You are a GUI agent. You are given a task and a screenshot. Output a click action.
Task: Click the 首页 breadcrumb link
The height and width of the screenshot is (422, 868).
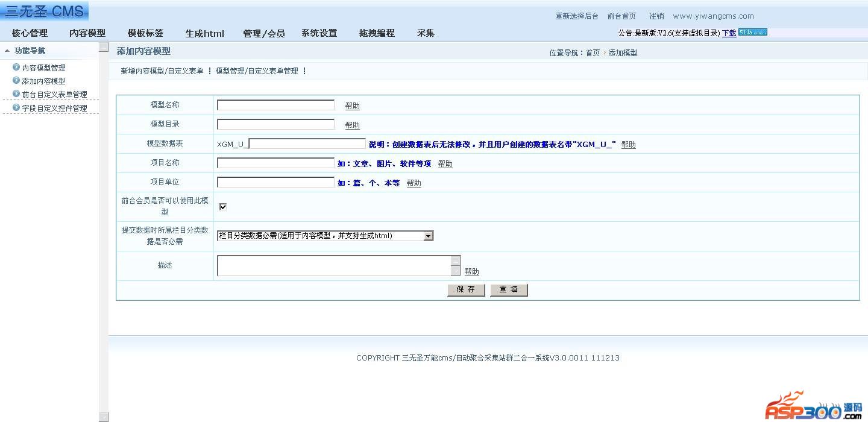click(x=593, y=53)
